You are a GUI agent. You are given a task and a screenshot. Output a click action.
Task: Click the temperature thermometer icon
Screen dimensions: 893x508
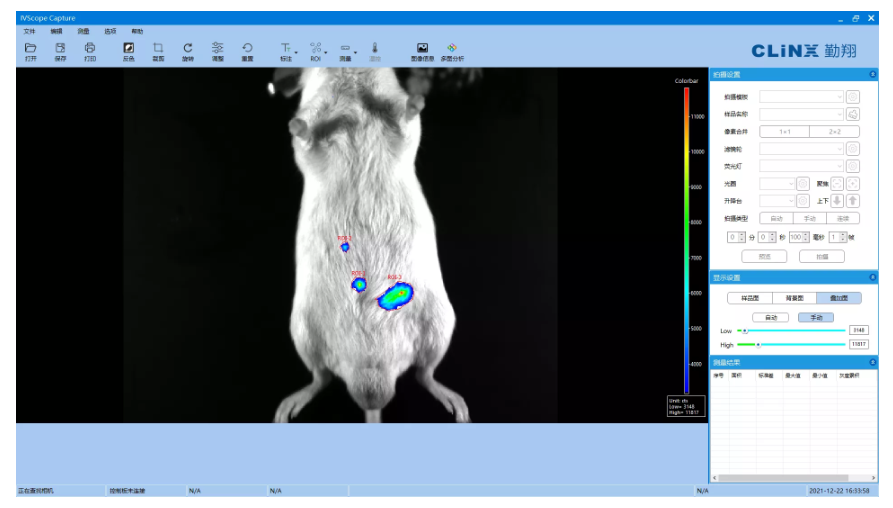(x=375, y=51)
